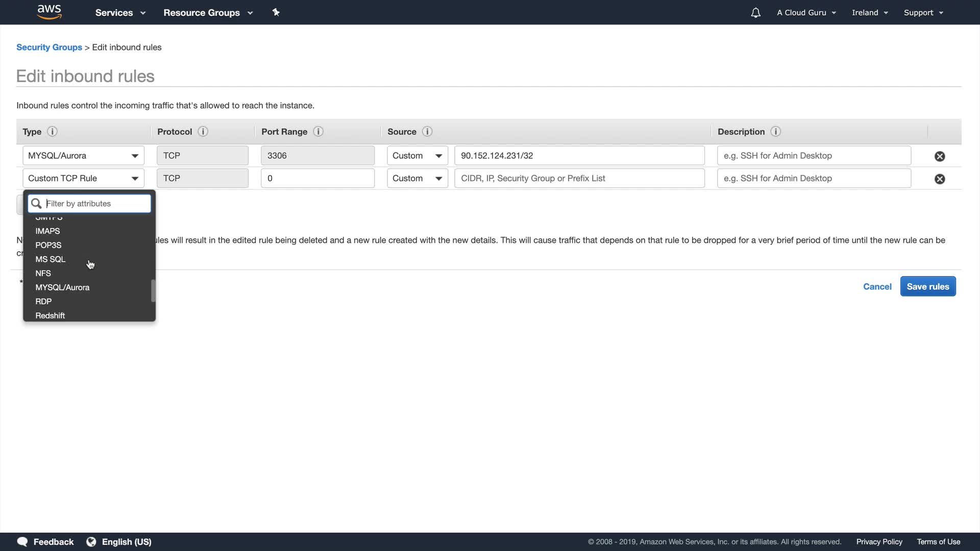This screenshot has width=980, height=551.
Task: Go back via Security Groups breadcrumb link
Action: pos(49,47)
